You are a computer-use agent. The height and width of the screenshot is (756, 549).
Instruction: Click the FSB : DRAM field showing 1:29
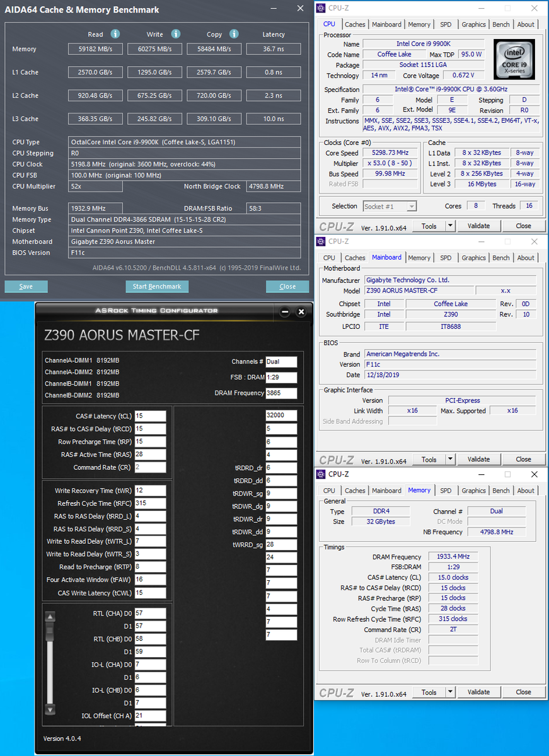click(x=281, y=378)
